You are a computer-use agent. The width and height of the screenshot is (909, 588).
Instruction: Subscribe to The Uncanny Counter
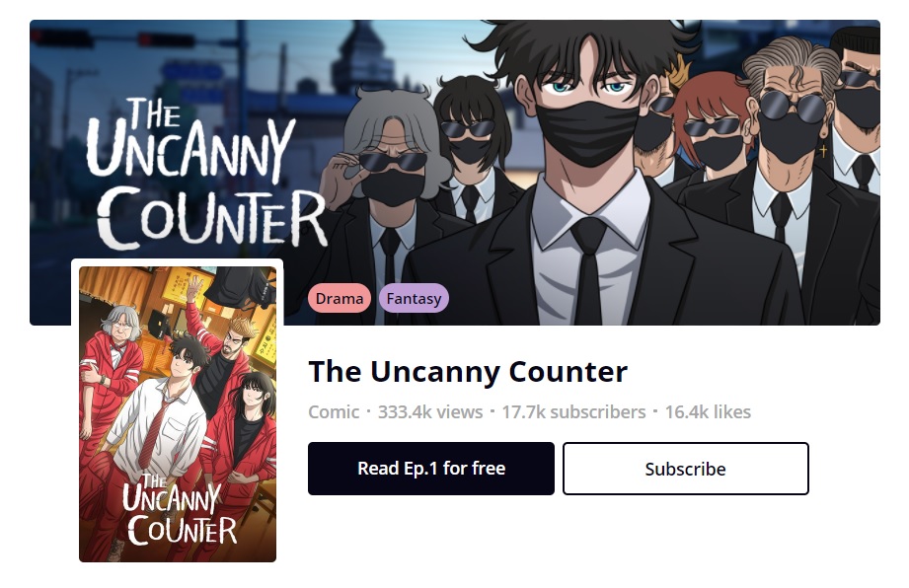click(x=685, y=468)
